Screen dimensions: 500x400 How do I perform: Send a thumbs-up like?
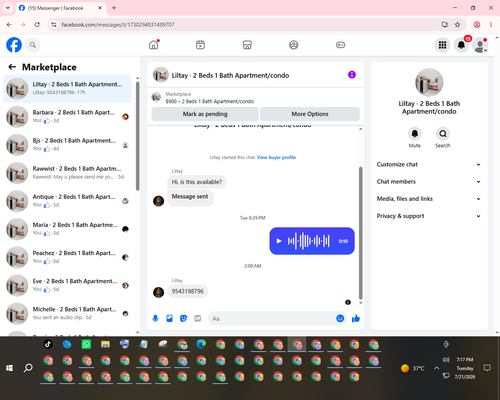pos(356,318)
